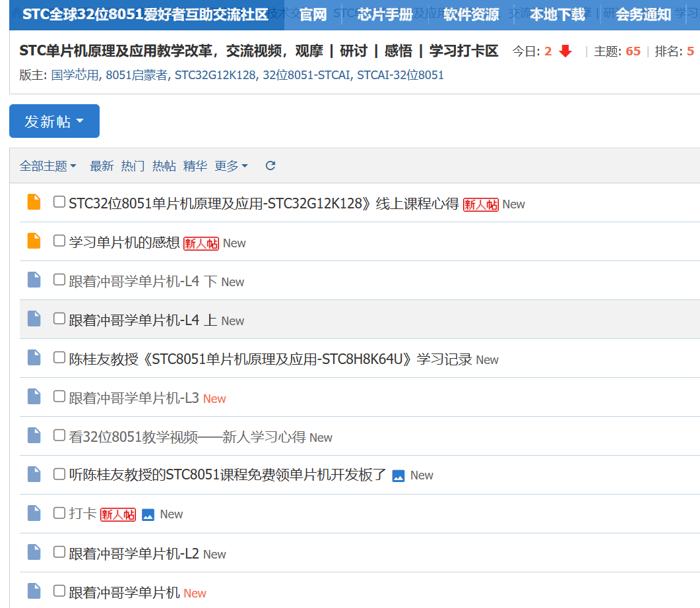Tick the checkbox for 跟着冲哥学单片机-L2
The width and height of the screenshot is (700, 608).
[x=59, y=551]
